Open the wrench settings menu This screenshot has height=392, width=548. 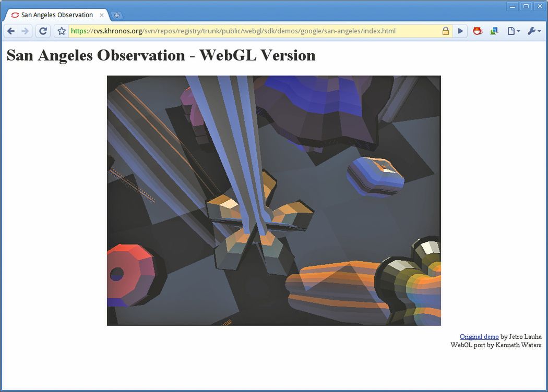tap(534, 31)
